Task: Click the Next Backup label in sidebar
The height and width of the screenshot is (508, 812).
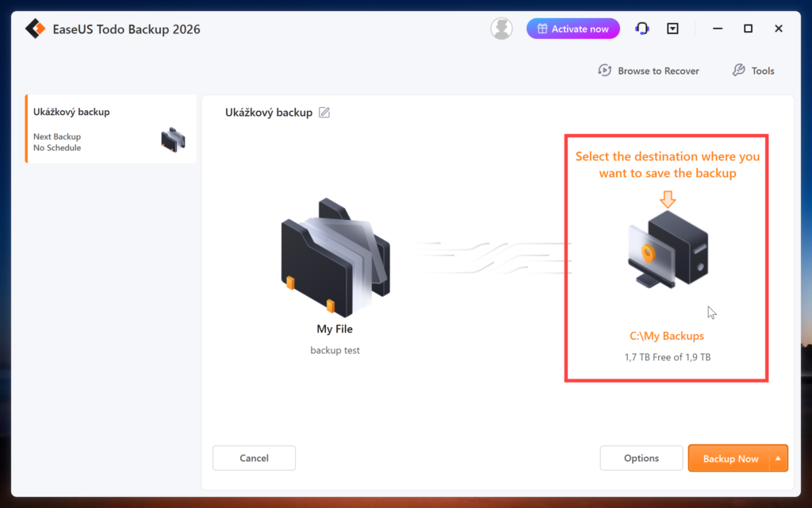Action: pos(57,137)
